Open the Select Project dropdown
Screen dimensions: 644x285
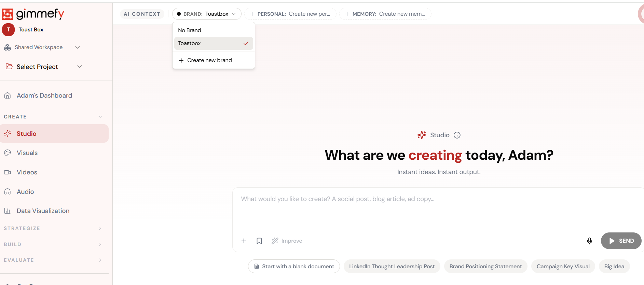click(44, 67)
